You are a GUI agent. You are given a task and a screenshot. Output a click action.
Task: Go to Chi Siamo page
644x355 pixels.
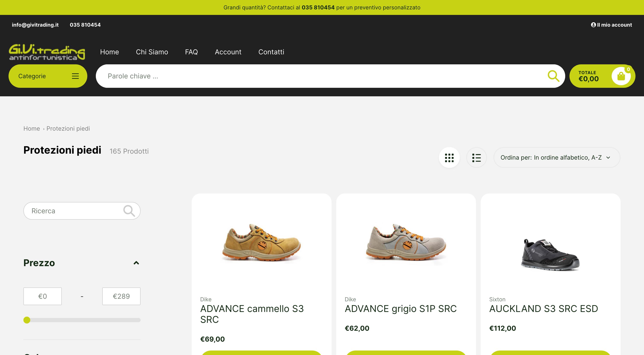(x=152, y=52)
